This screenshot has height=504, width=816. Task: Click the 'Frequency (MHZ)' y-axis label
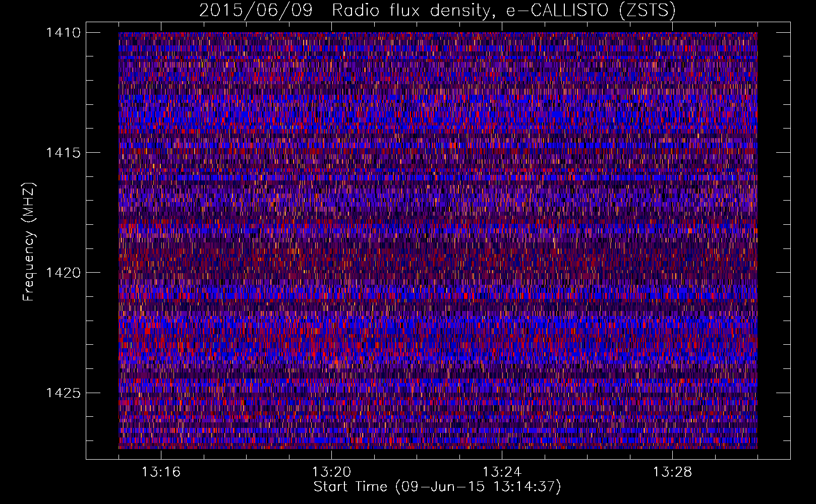click(29, 242)
